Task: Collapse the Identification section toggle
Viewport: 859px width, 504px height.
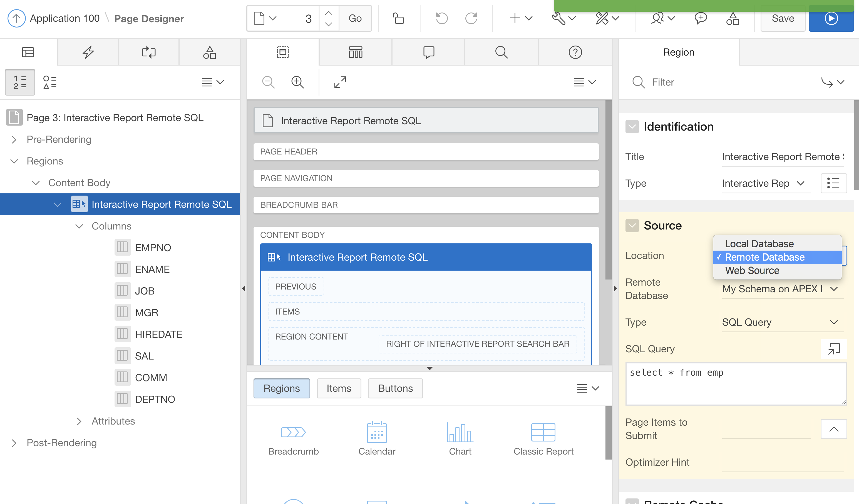Action: tap(632, 127)
